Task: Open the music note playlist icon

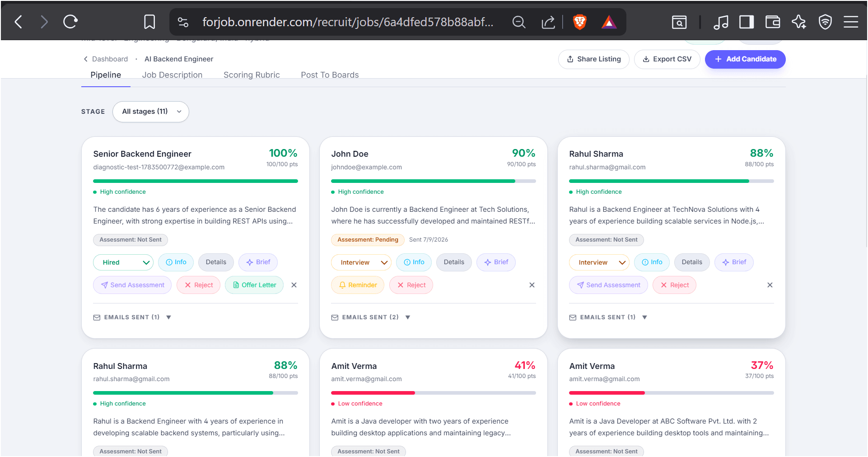Action: coord(721,22)
